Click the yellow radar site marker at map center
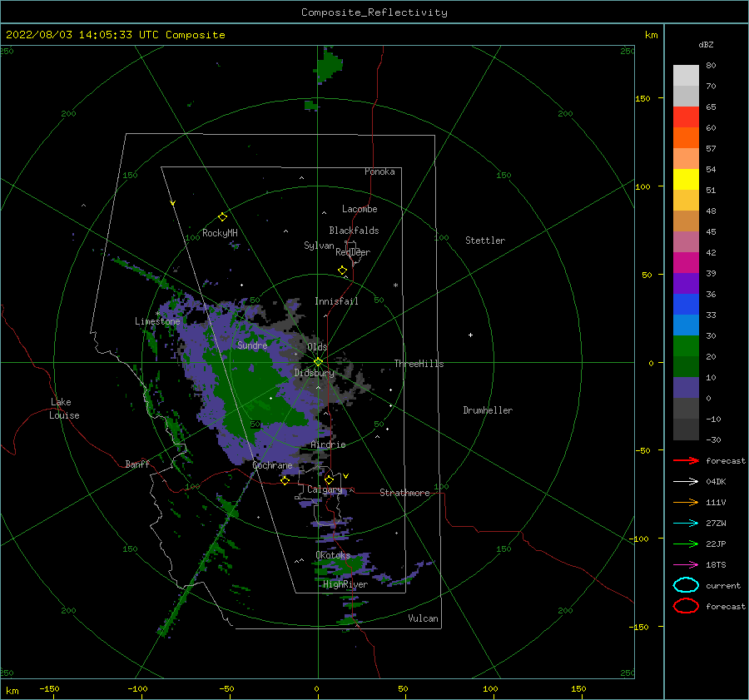The width and height of the screenshot is (749, 700). click(318, 362)
